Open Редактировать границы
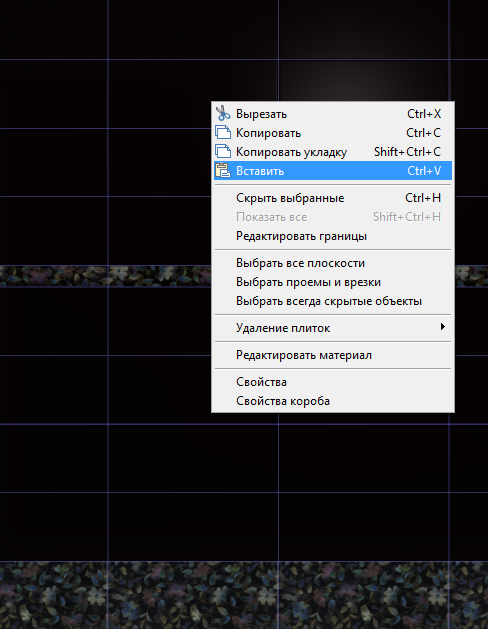This screenshot has height=629, width=488. 333,236
